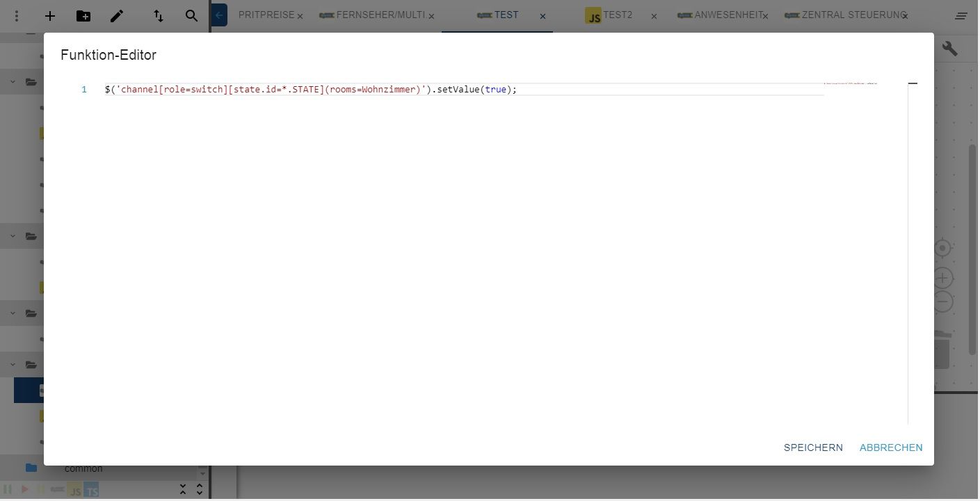The width and height of the screenshot is (980, 501).
Task: Filter running scripts with play icon
Action: pos(25,489)
